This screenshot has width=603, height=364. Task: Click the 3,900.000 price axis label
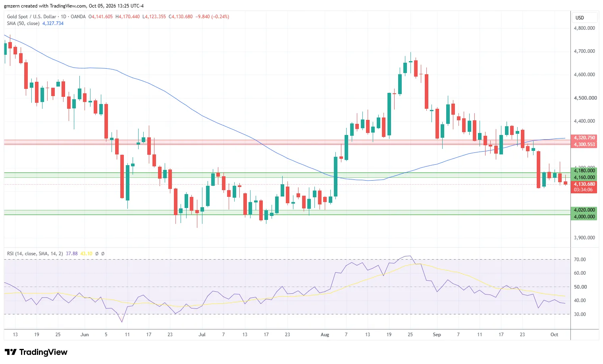point(584,238)
